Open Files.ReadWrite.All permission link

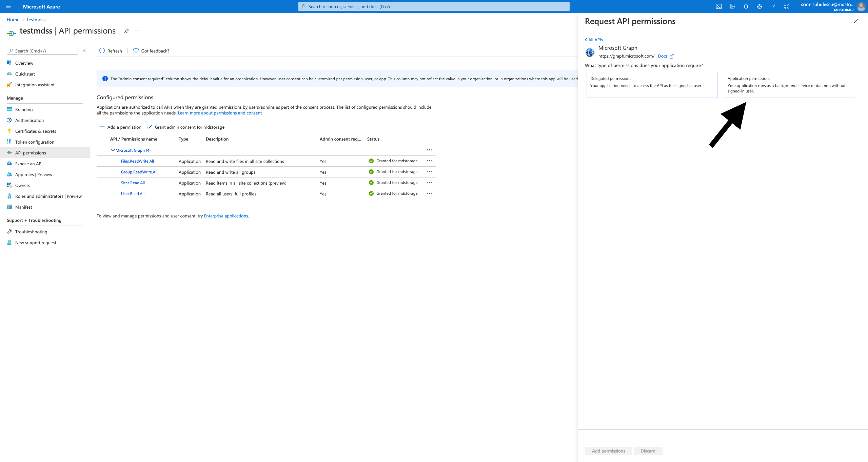click(137, 161)
